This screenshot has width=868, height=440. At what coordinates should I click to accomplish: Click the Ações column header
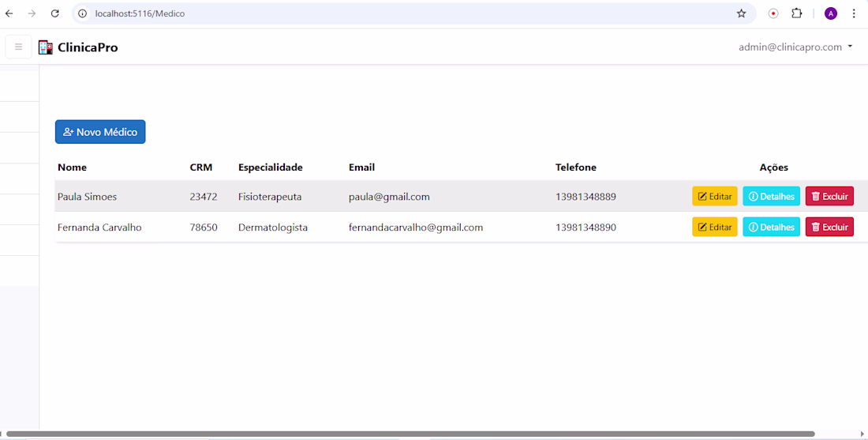click(774, 167)
